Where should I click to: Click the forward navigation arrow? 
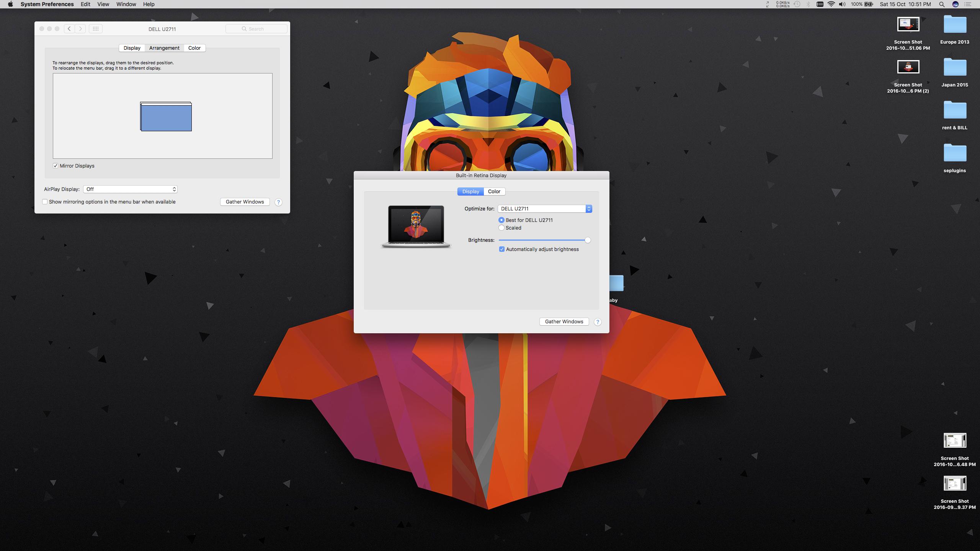click(x=80, y=29)
